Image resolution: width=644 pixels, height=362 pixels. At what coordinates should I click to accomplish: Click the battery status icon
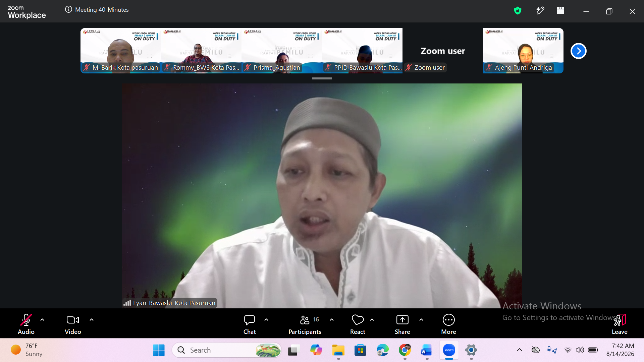(x=593, y=350)
